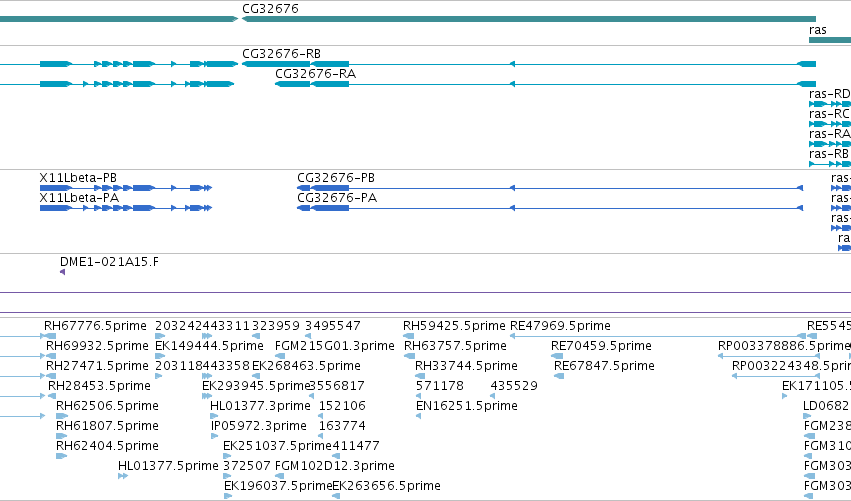Viewport: 851px width, 501px height.
Task: Select EST RH67776.5prime
Action: [x=96, y=326]
